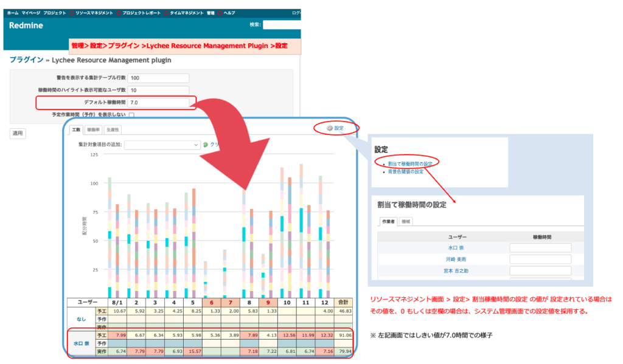Click the red 7 date header
Screen dimensions: 623x364
pyautogui.click(x=230, y=303)
